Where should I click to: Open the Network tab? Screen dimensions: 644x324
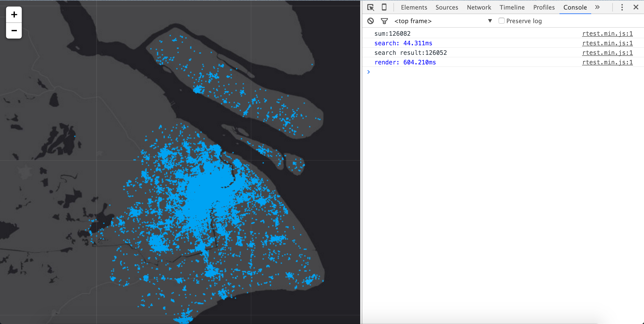pos(479,8)
